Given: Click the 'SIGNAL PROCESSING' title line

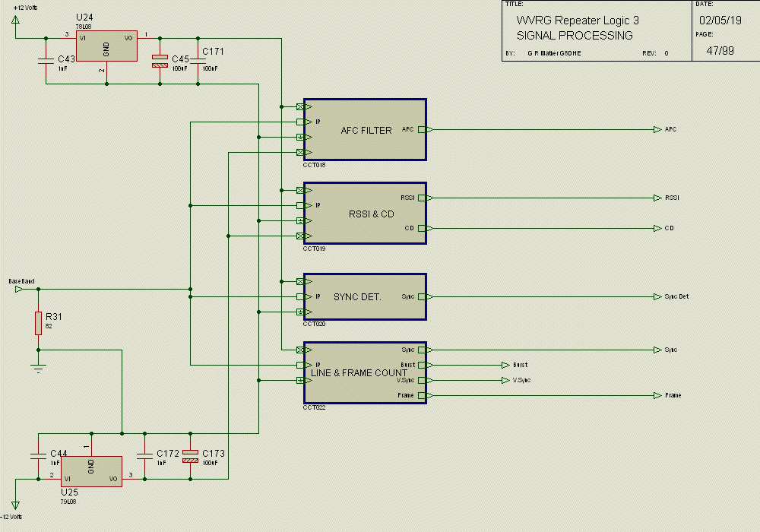Looking at the screenshot, I should 575,36.
